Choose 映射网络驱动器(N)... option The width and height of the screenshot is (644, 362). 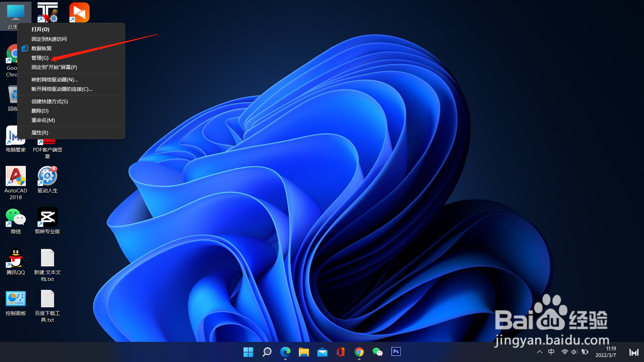[x=71, y=79]
